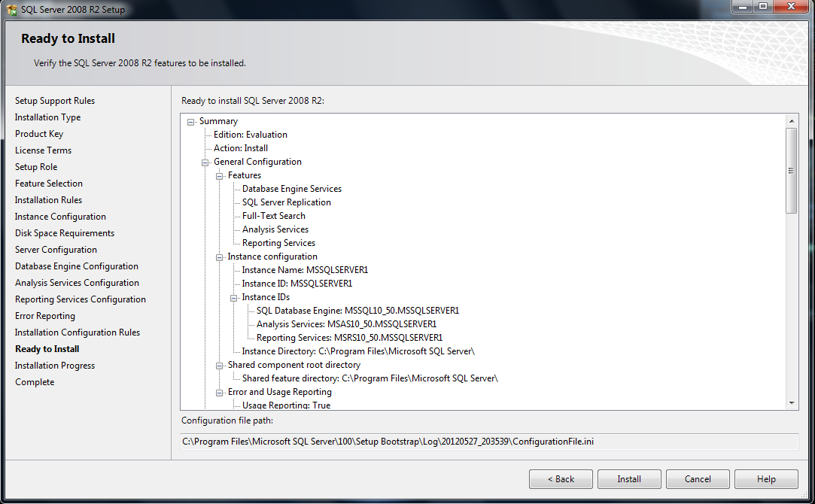Select the Action: Install row

point(241,148)
